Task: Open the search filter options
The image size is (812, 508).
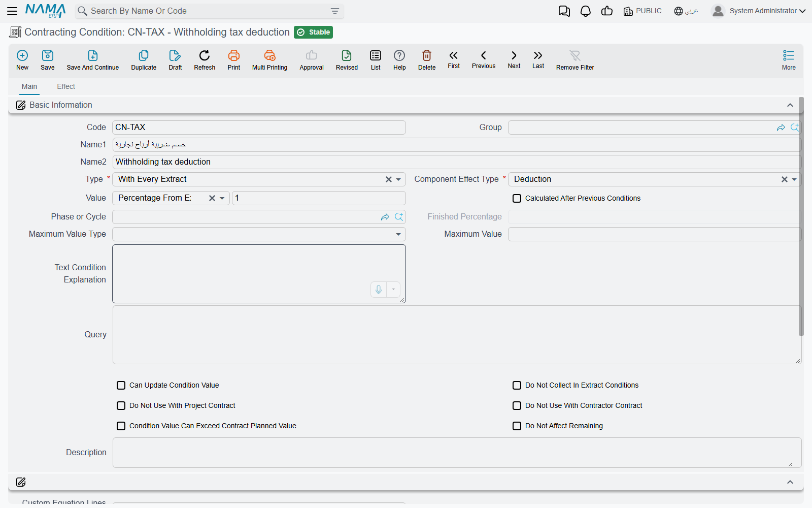Action: click(335, 11)
